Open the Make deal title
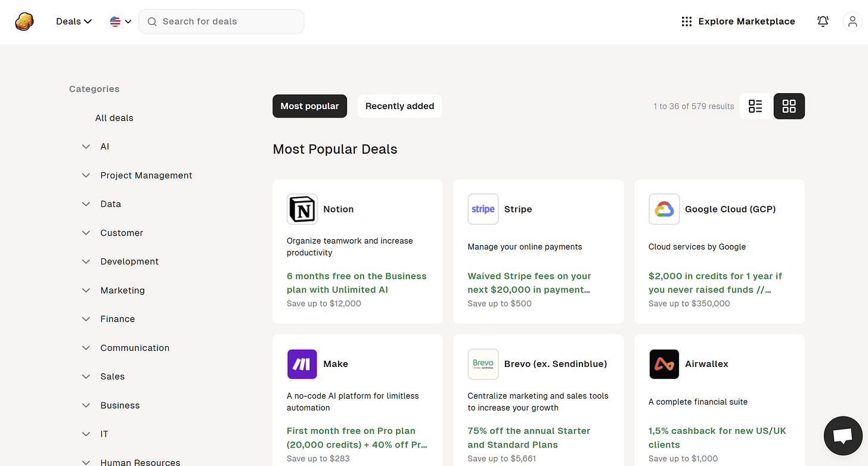The width and height of the screenshot is (868, 466). tap(336, 364)
